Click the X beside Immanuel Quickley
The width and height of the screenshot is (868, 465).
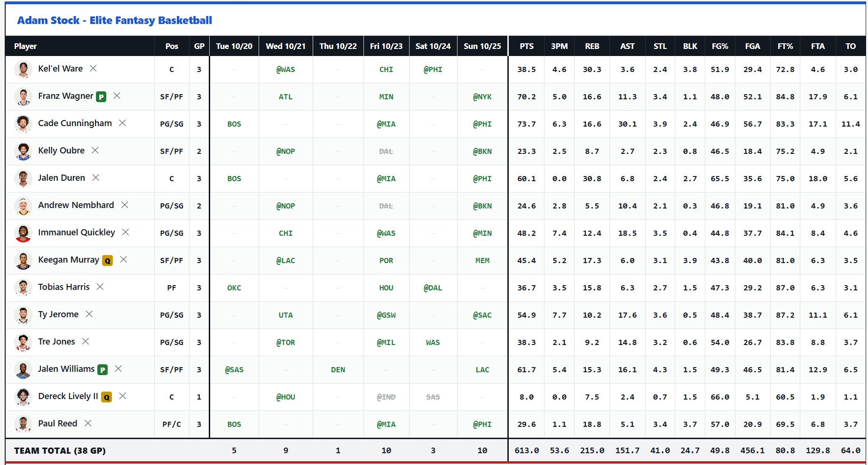point(126,232)
